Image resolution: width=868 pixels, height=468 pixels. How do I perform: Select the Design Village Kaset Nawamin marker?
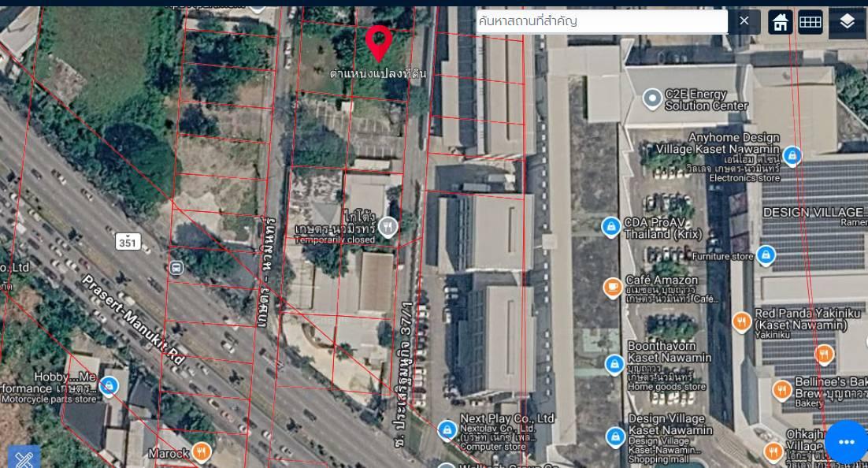pos(615,436)
